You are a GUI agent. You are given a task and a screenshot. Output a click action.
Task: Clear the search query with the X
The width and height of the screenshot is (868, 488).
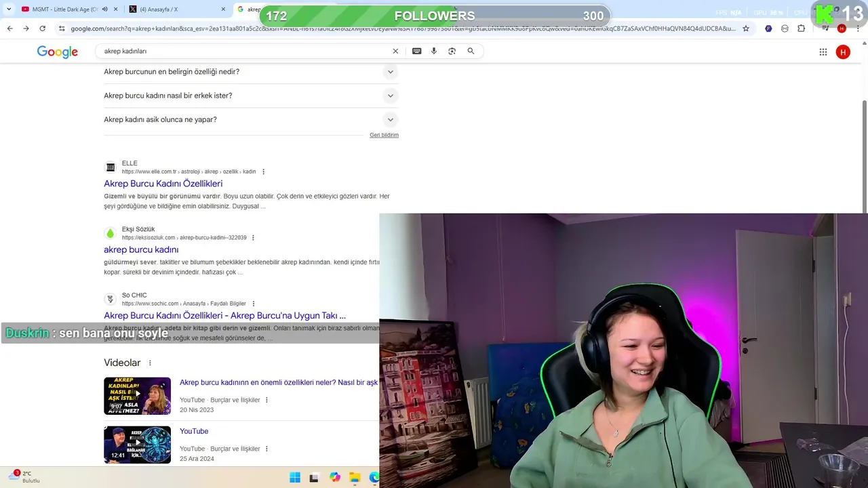(395, 51)
